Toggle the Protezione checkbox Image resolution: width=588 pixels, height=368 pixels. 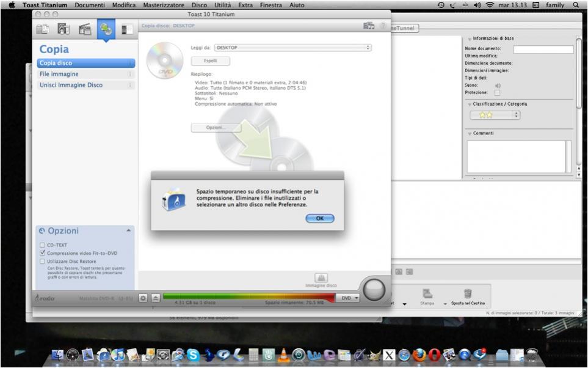click(497, 92)
